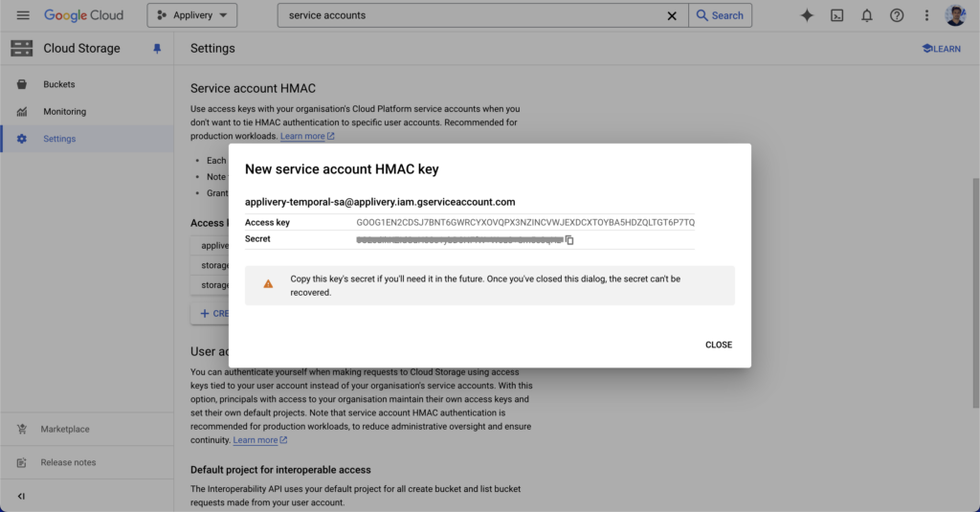Clear the search field with the X icon

[671, 15]
